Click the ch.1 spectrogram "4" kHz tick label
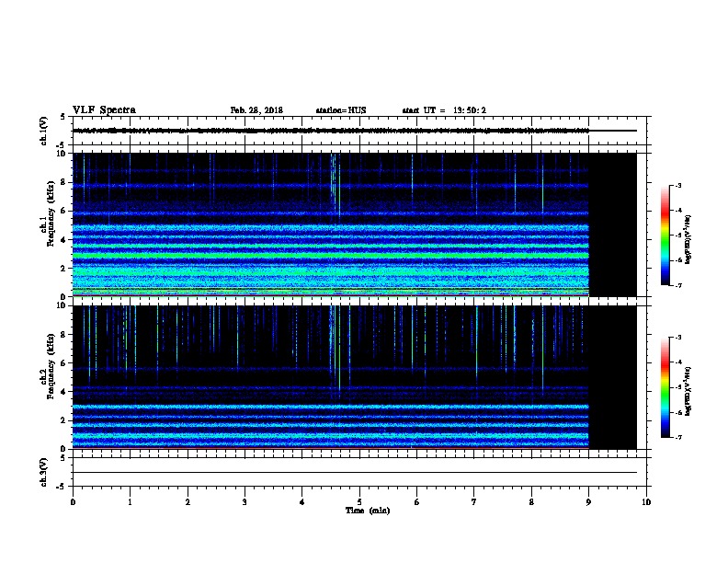The image size is (728, 563). point(63,240)
